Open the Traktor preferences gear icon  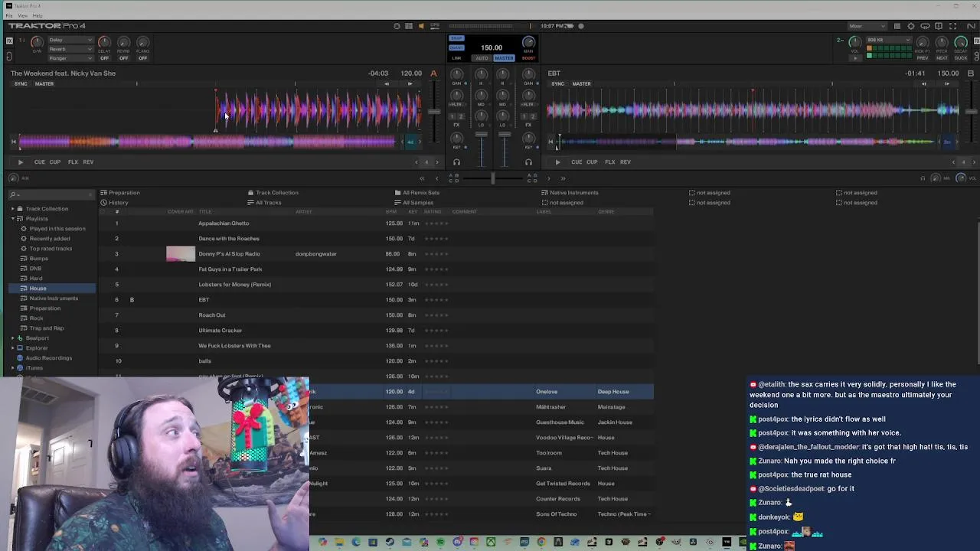pyautogui.click(x=911, y=26)
